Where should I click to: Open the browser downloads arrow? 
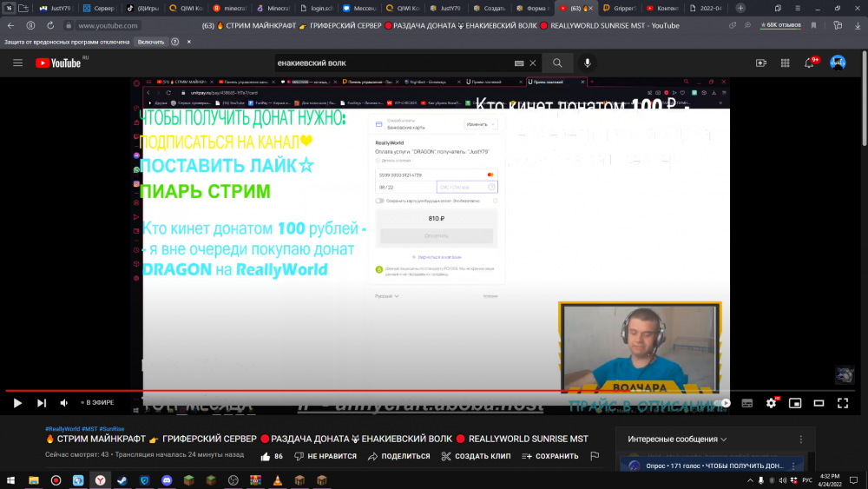tap(858, 25)
